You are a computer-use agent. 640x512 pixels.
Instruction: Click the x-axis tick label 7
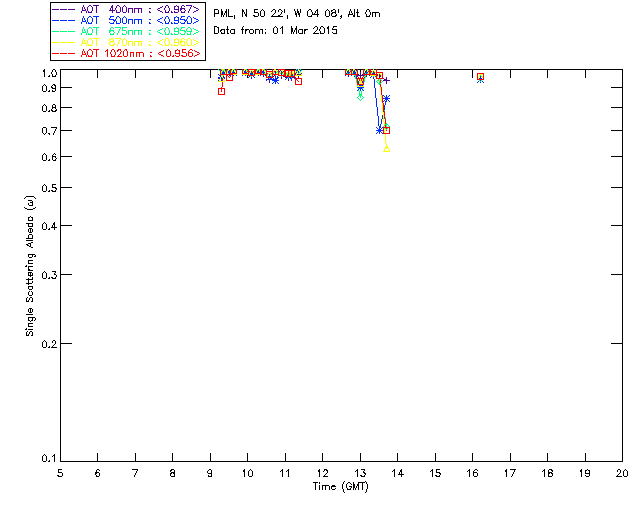click(x=135, y=473)
